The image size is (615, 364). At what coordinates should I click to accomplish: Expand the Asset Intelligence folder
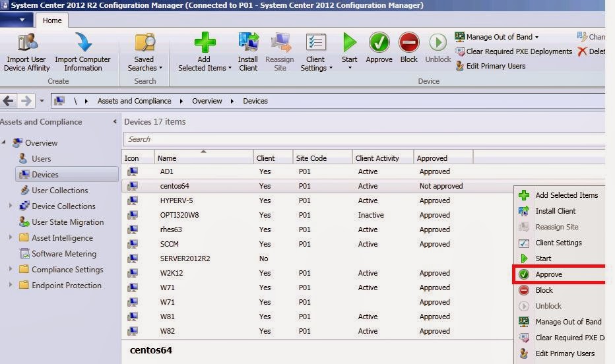point(11,237)
